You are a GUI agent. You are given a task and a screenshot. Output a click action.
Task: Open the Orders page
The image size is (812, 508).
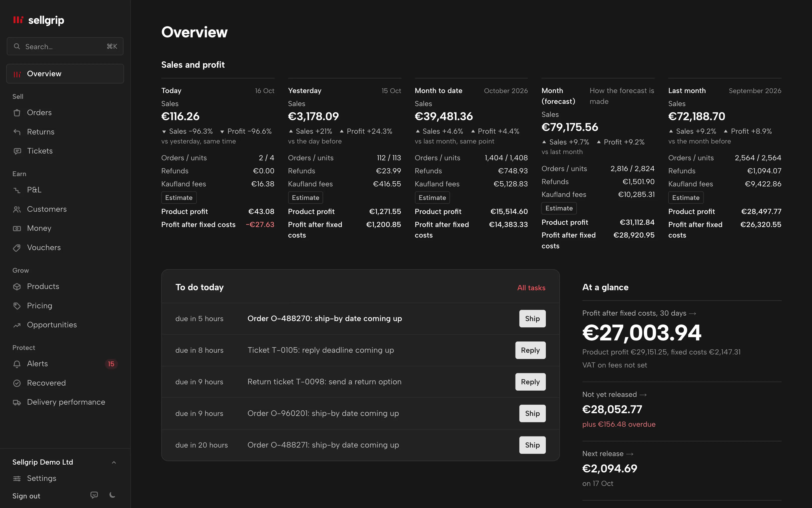click(65, 113)
